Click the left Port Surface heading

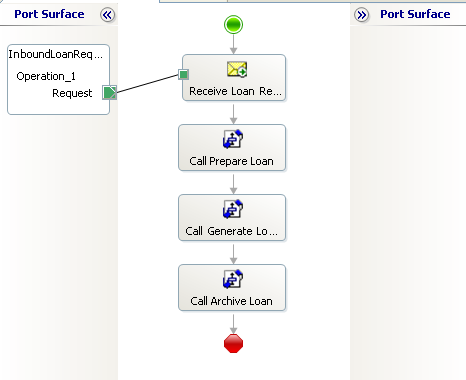tap(49, 14)
